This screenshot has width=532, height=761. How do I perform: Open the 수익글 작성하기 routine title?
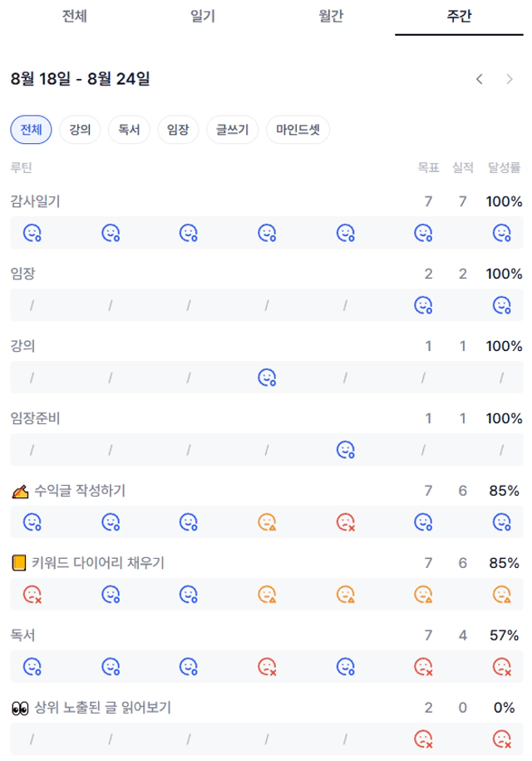[x=80, y=491]
